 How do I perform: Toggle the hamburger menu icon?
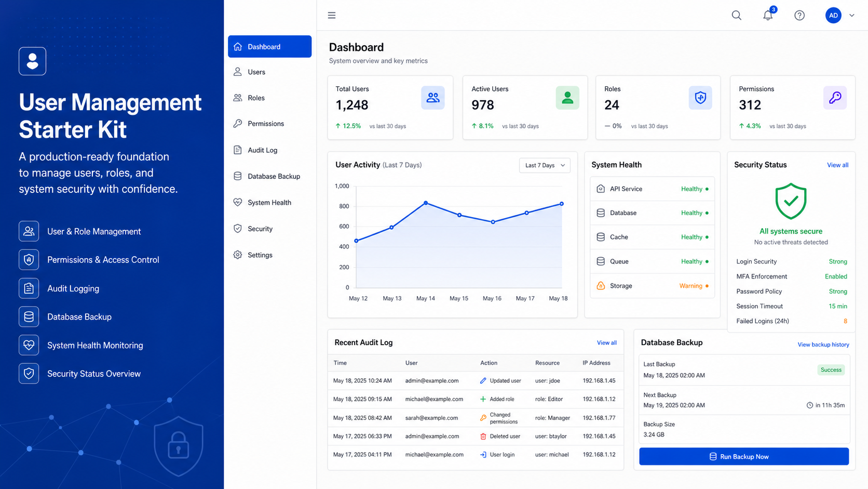[x=332, y=16]
